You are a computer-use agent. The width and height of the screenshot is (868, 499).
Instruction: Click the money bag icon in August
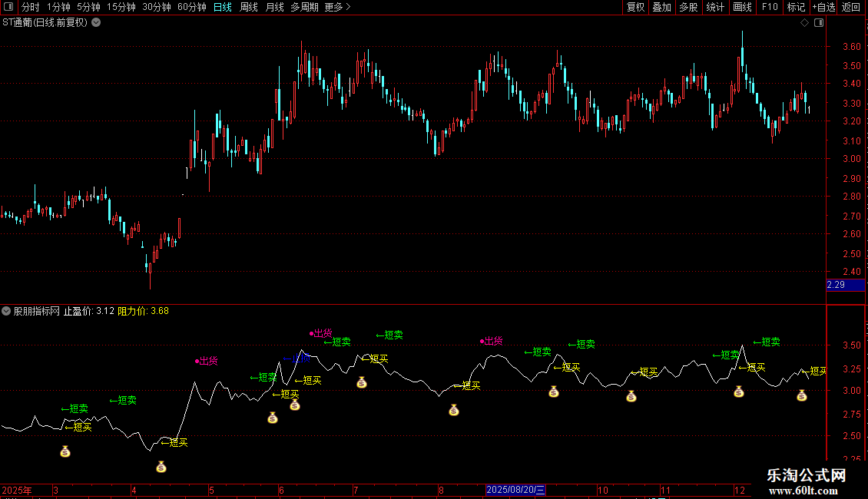pyautogui.click(x=454, y=410)
